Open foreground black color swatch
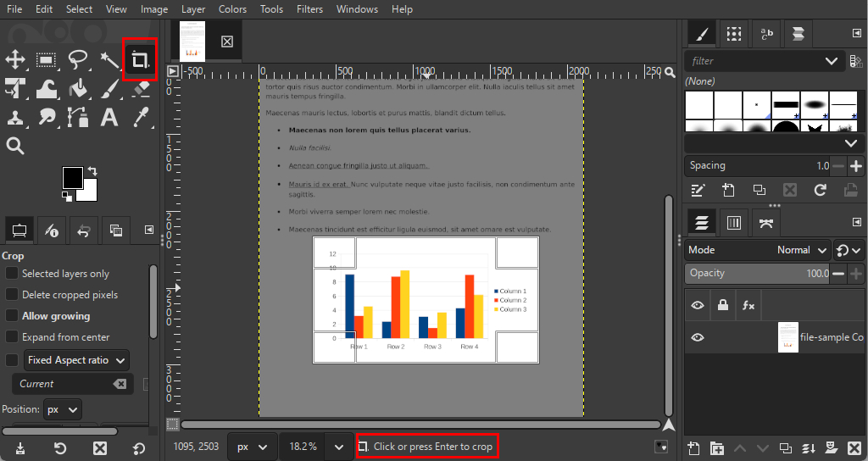 73,178
